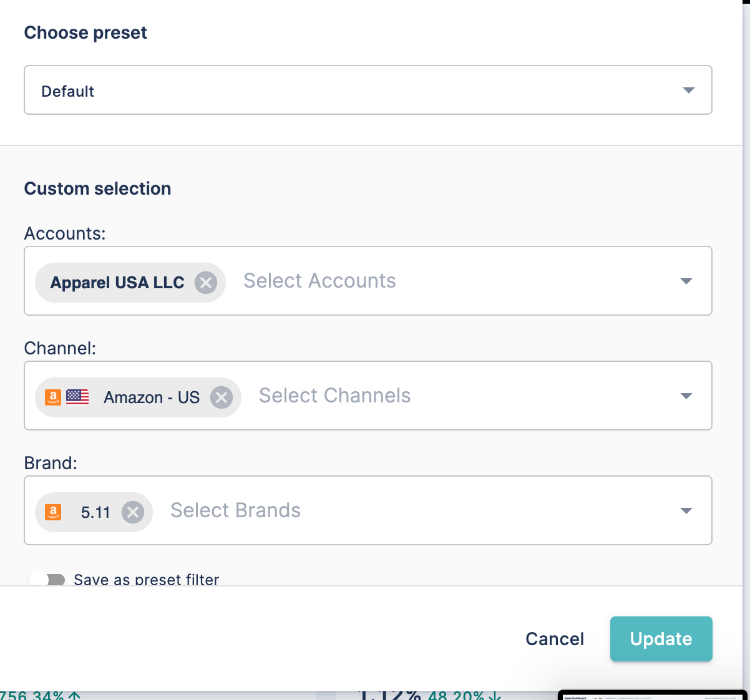
Task: Click the Amazon logo in the channel chip
Action: tap(53, 397)
